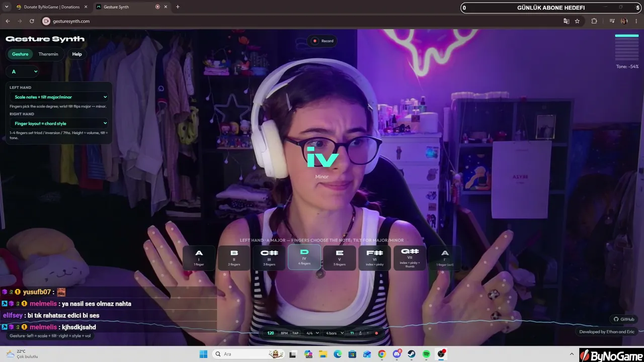Open the Chrome profile avatar
The height and width of the screenshot is (362, 644).
pyautogui.click(x=624, y=21)
